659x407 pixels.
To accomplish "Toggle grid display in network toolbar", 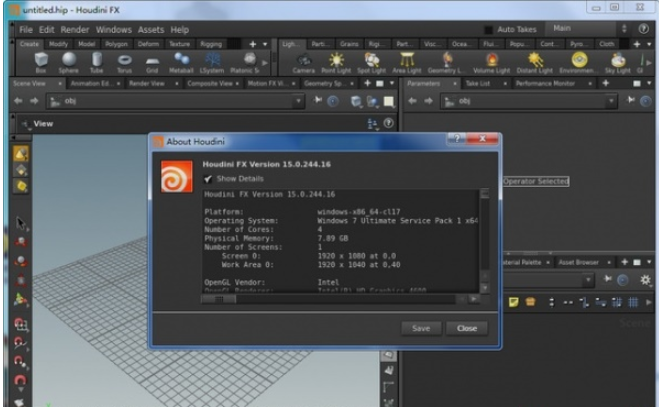I will [633, 302].
